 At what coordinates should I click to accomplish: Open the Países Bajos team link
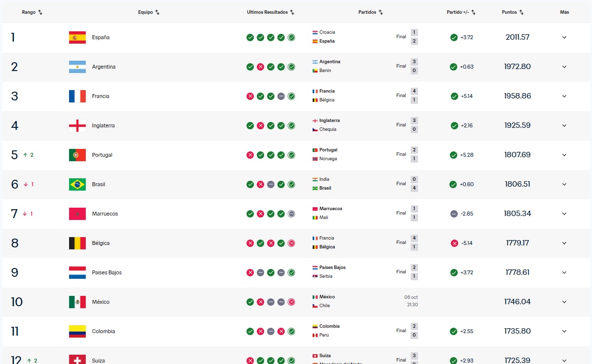pos(107,272)
